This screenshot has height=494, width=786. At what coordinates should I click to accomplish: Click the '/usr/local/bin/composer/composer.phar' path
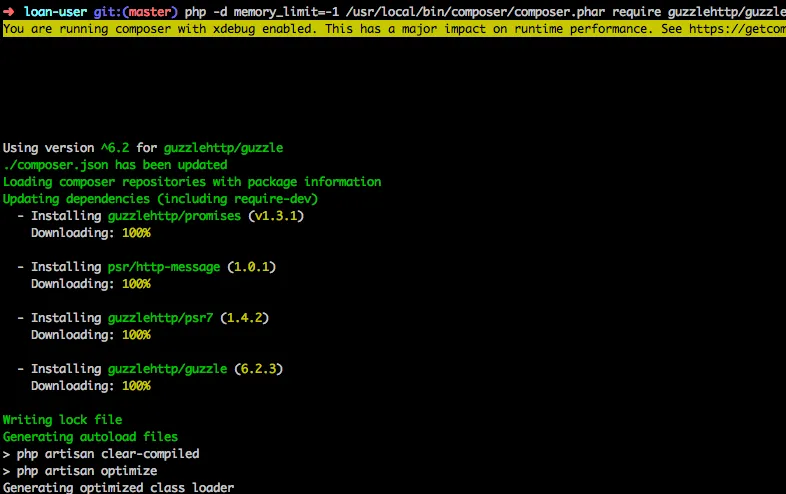point(475,12)
